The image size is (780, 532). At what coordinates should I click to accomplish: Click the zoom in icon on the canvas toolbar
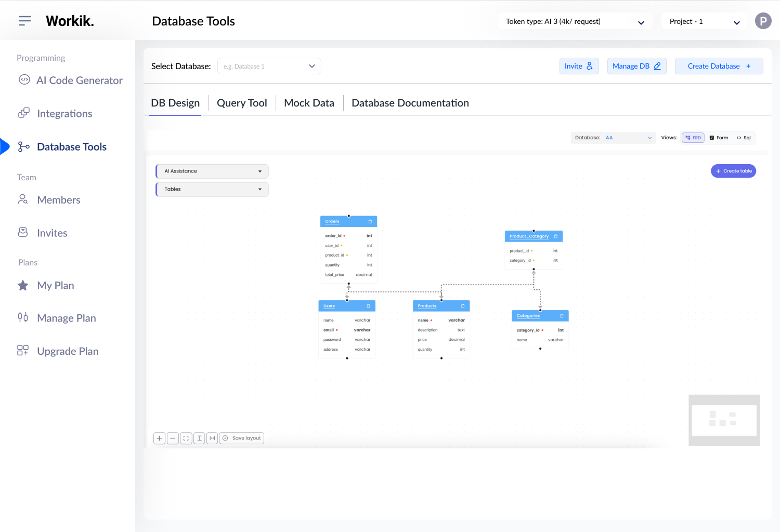click(x=159, y=438)
